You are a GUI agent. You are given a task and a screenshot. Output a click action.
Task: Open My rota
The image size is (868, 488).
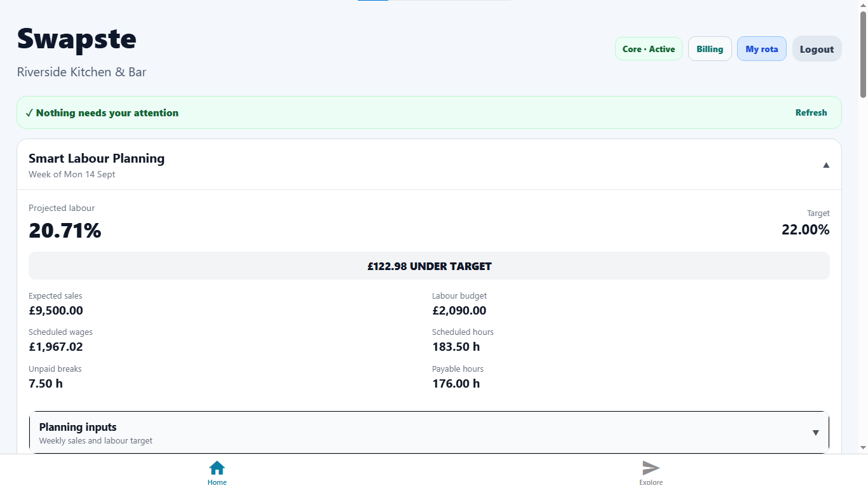pyautogui.click(x=762, y=49)
